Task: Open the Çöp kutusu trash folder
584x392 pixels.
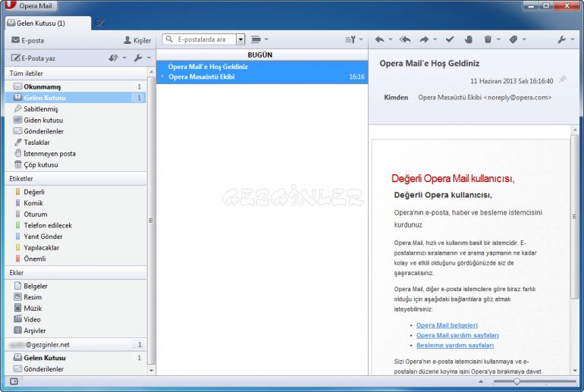Action: point(76,165)
